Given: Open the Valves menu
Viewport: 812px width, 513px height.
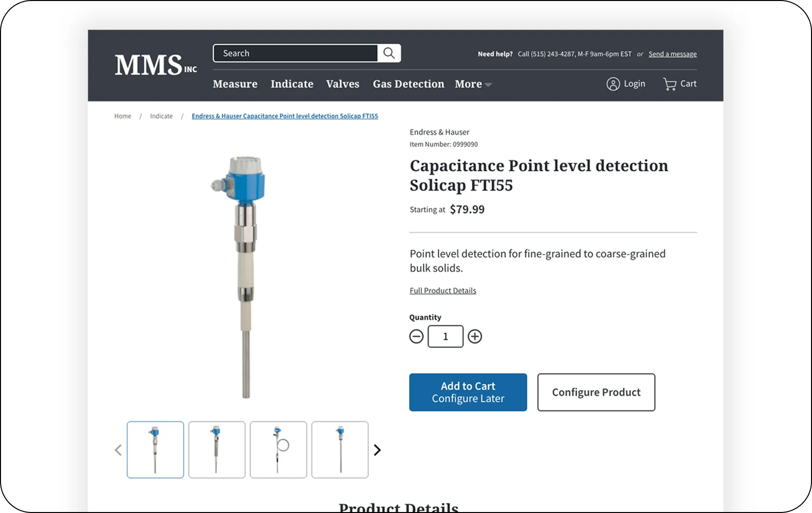Looking at the screenshot, I should [x=343, y=84].
